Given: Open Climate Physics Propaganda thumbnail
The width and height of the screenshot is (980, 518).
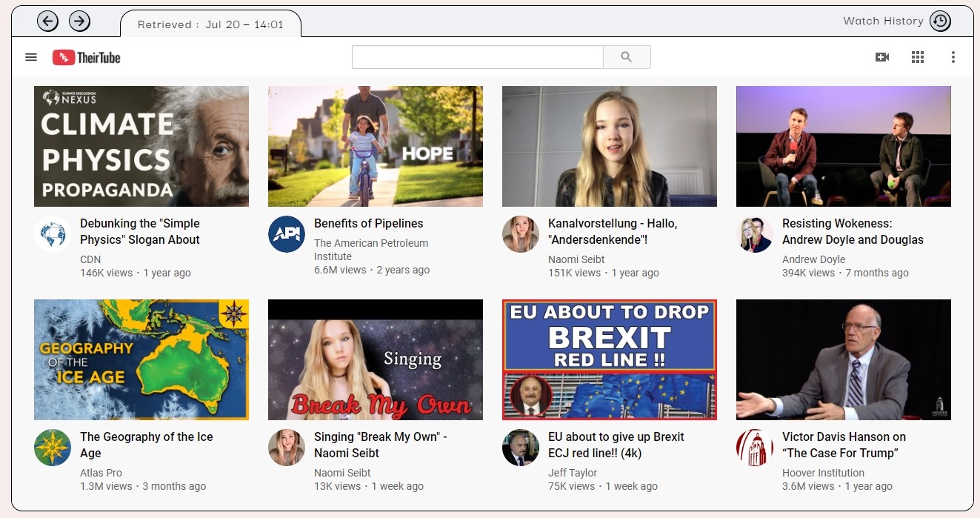Looking at the screenshot, I should tap(141, 146).
